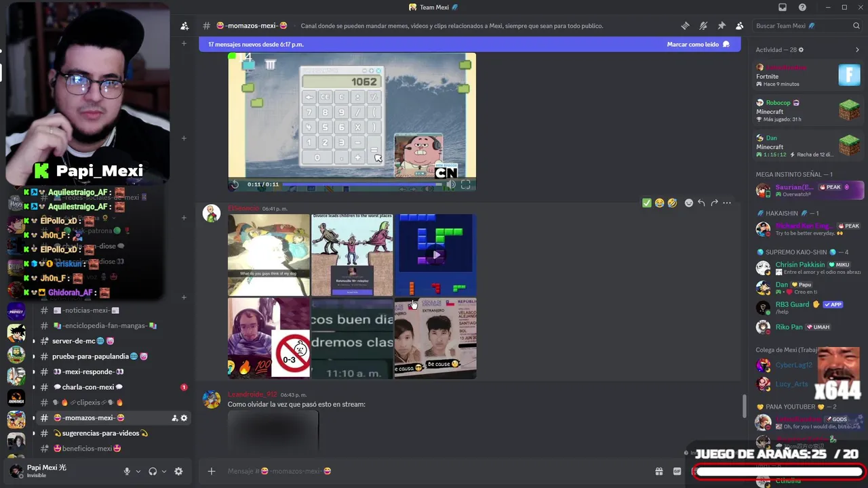Viewport: 868px width, 488px height.
Task: Open pinned messages pin icon
Action: point(722,26)
